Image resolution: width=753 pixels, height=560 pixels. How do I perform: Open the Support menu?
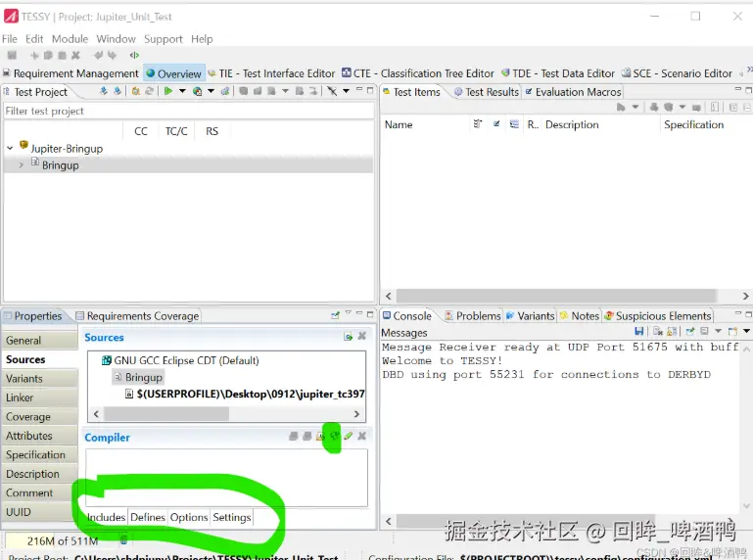[164, 39]
